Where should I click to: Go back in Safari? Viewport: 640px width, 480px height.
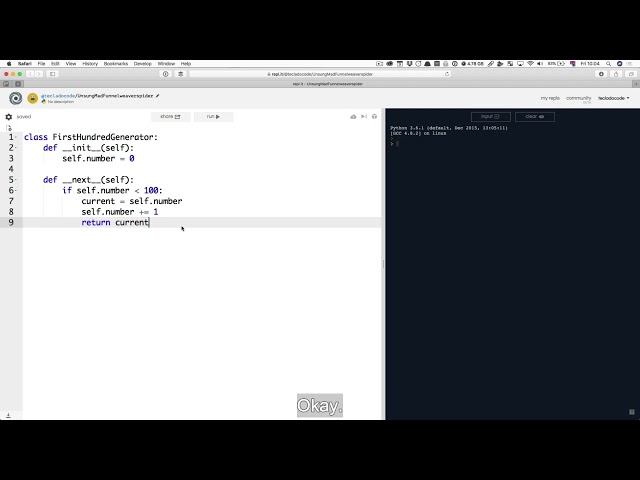click(30, 74)
